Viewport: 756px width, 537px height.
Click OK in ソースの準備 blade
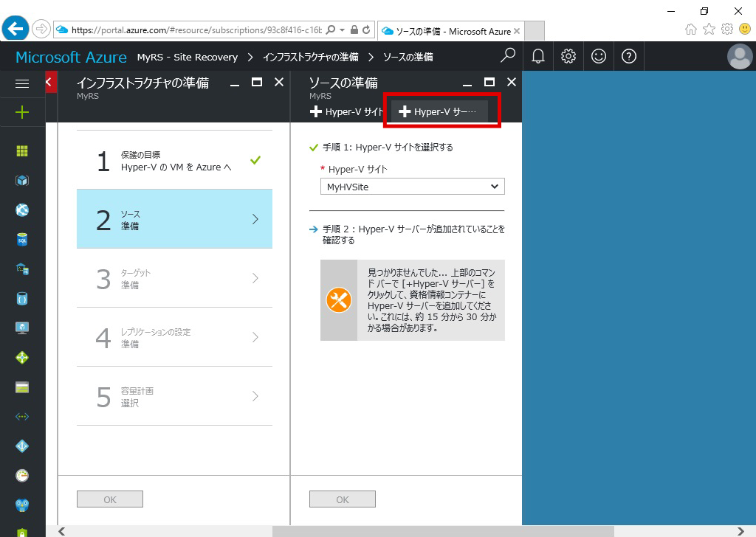pyautogui.click(x=343, y=499)
